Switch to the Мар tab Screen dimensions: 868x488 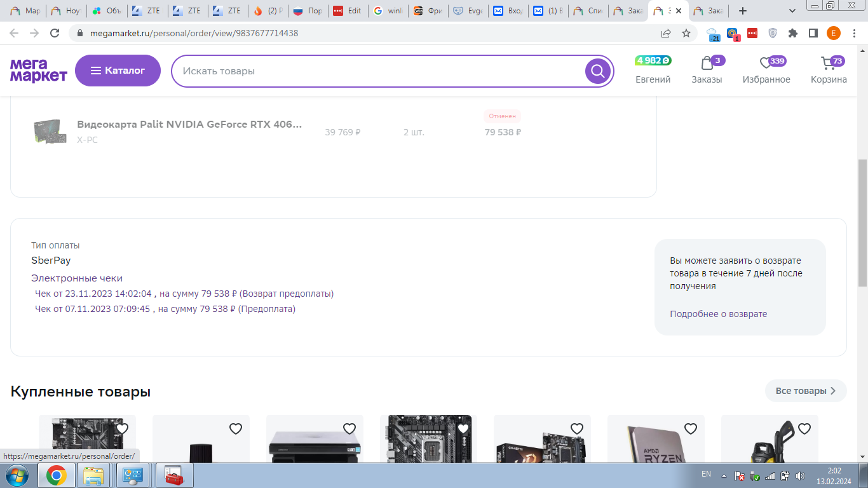(x=26, y=11)
